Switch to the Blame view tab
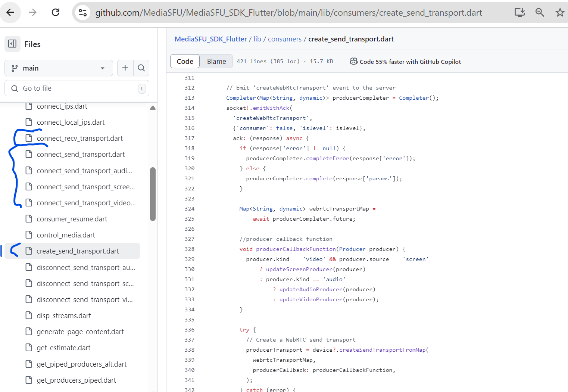The height and width of the screenshot is (392, 568). (x=216, y=61)
